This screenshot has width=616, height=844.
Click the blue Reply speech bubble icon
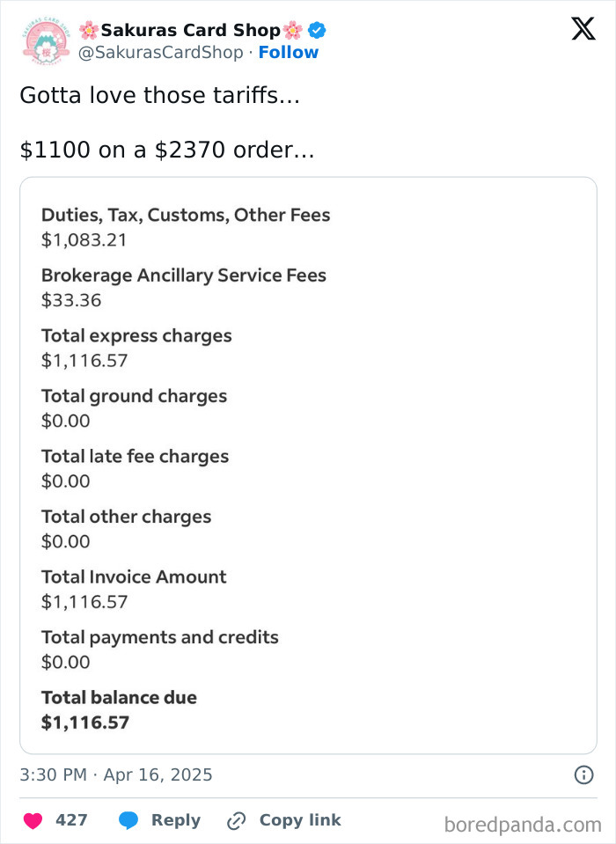129,820
